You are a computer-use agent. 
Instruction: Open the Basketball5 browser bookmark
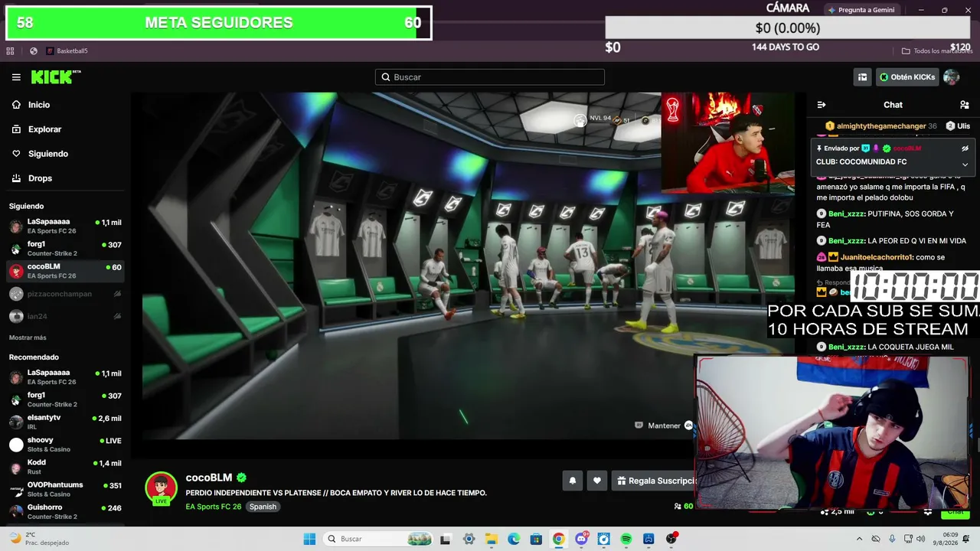pos(67,51)
